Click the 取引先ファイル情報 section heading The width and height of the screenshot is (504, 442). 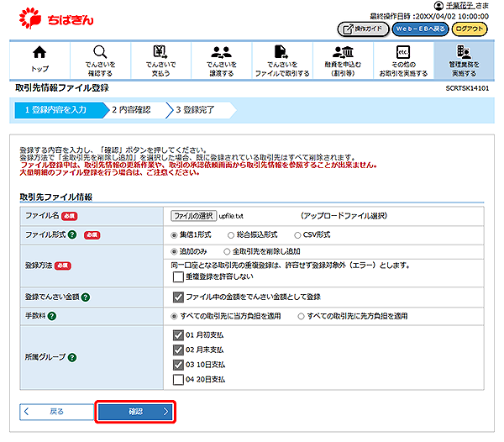(x=56, y=197)
